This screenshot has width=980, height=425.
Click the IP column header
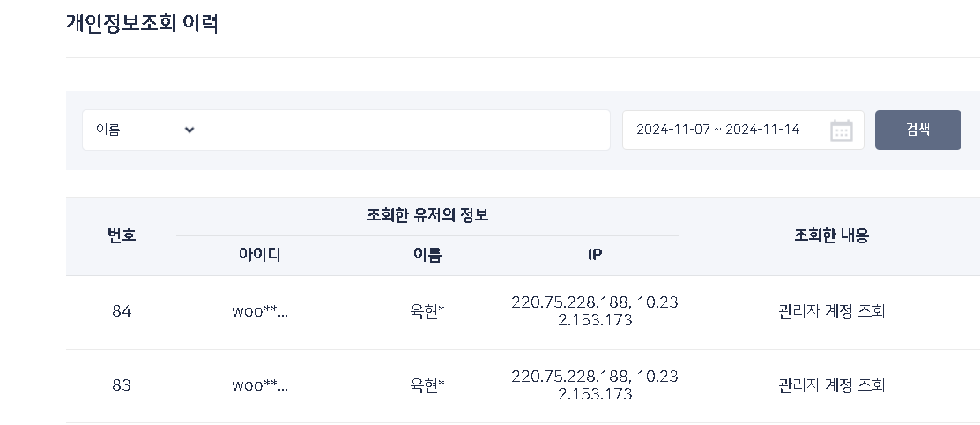pyautogui.click(x=595, y=256)
